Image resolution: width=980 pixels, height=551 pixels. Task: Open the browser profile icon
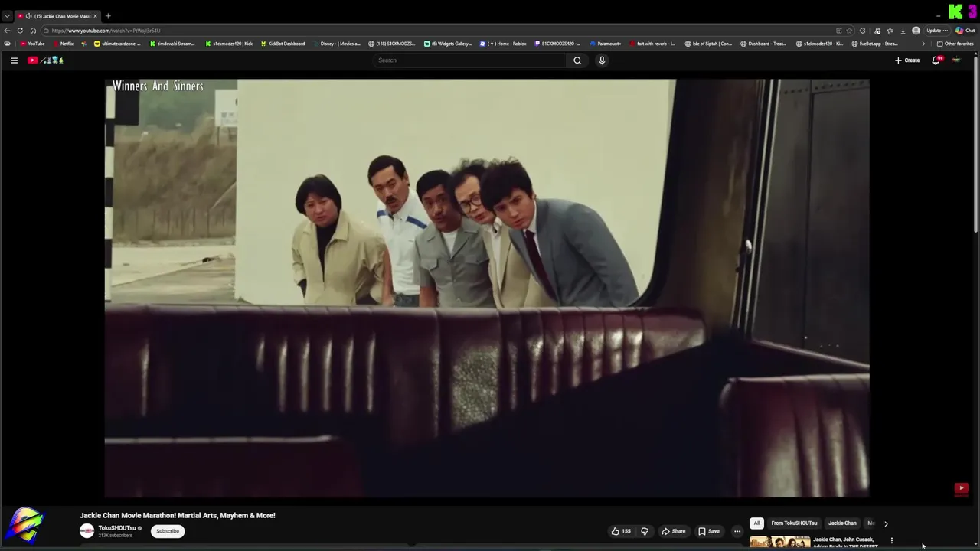(916, 31)
